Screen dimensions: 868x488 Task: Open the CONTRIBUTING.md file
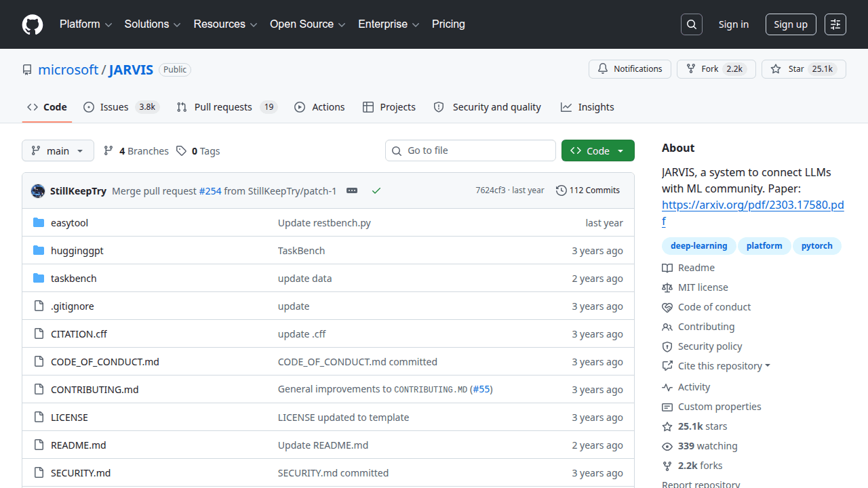[95, 390]
